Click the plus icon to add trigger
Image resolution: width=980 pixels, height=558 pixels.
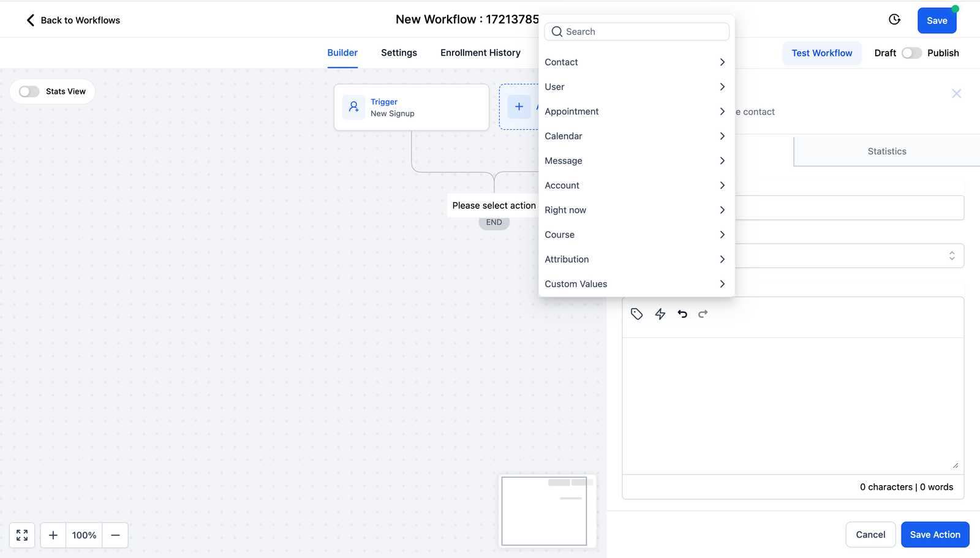click(519, 107)
